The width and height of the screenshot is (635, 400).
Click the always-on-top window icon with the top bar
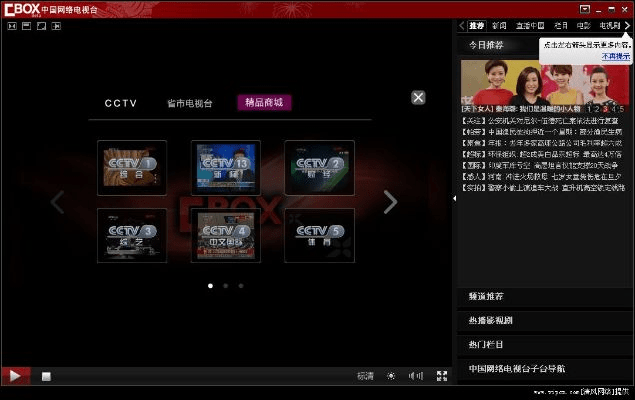click(27, 26)
